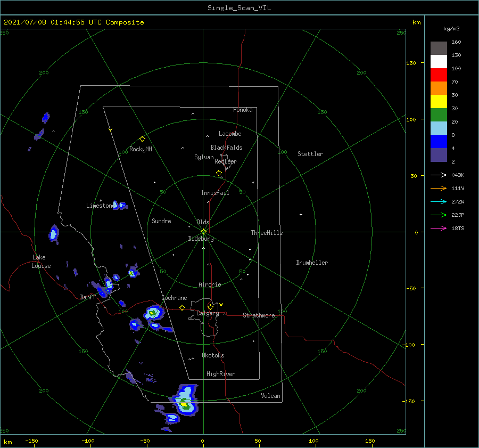
Task: Click the Innisfail city label
Action: tap(215, 193)
